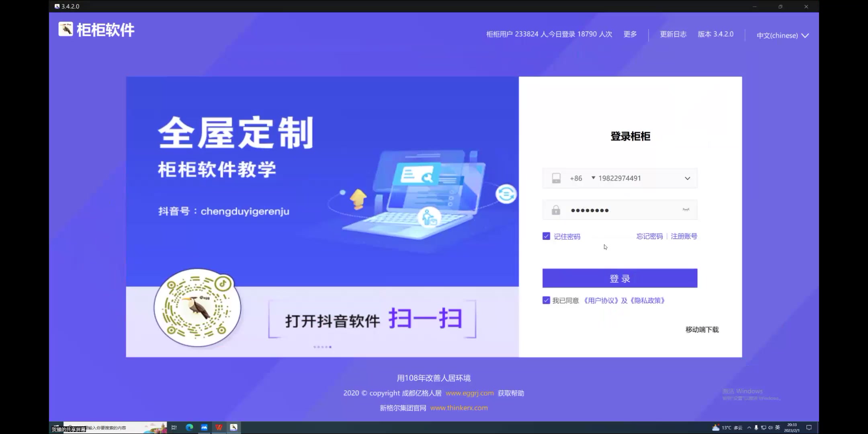Click the 全屋定制 banner title
Viewport: 868px width, 434px height.
point(235,133)
